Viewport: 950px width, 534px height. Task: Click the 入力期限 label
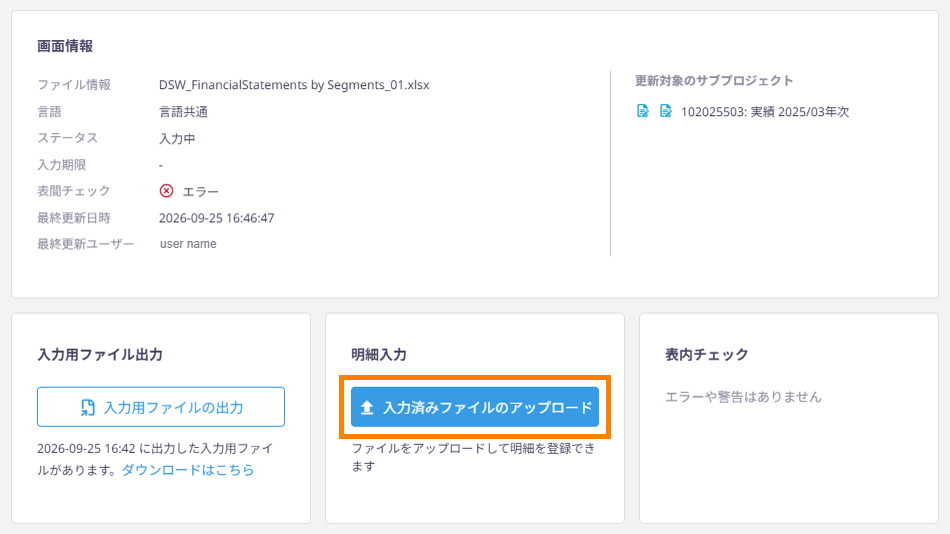point(61,165)
